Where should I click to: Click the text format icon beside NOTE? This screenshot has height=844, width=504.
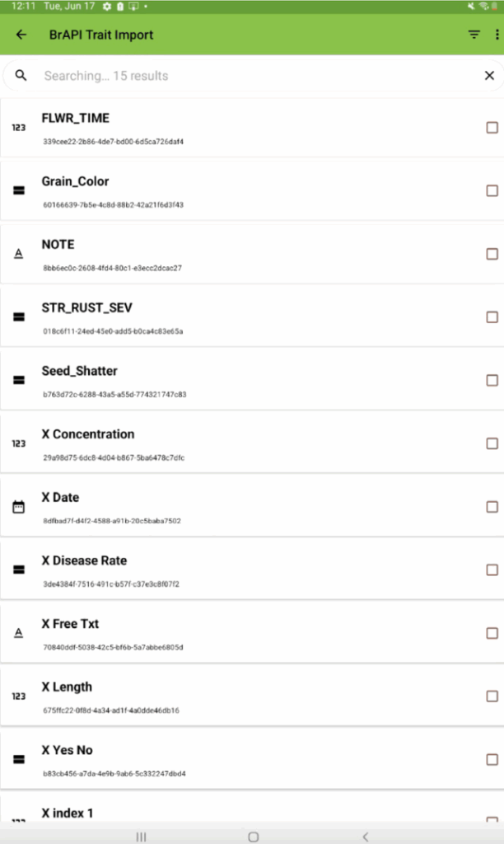click(x=18, y=254)
